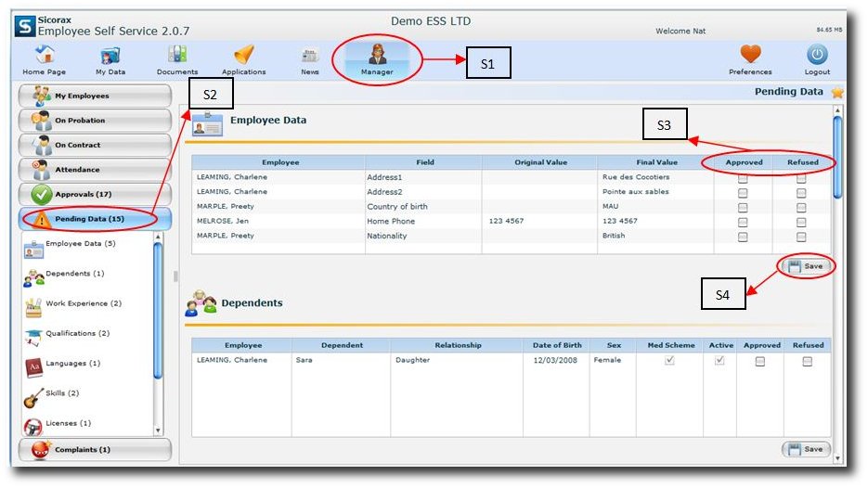
Task: Select Work Experience (2) in sidebar
Action: 83,304
